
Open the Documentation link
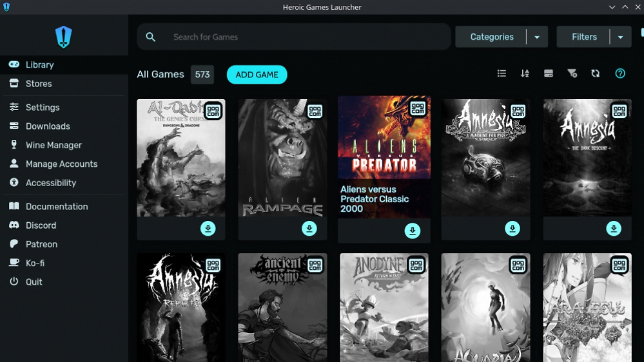pyautogui.click(x=64, y=207)
